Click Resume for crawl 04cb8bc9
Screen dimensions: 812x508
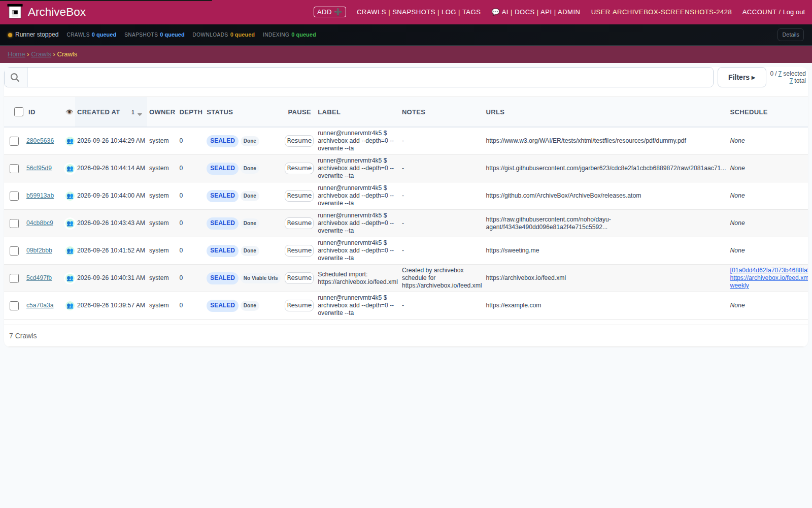click(299, 223)
